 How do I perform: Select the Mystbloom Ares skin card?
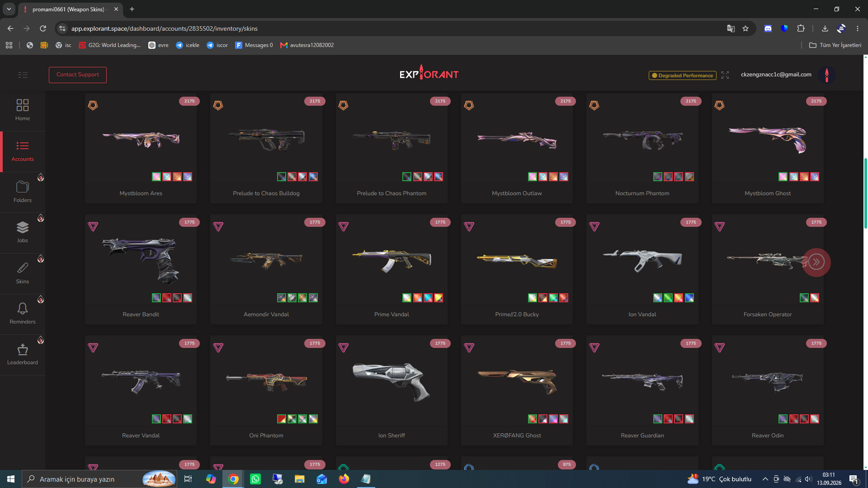pos(141,148)
